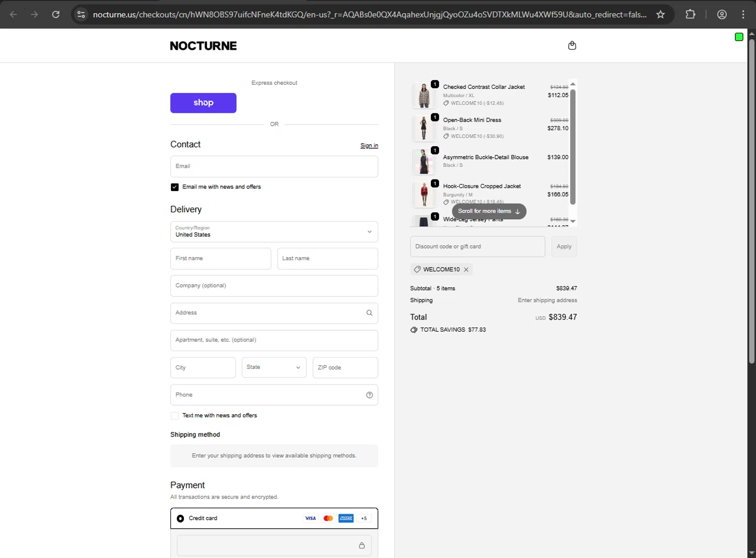The width and height of the screenshot is (756, 558).
Task: Open the Country/Region dropdown
Action: pos(274,232)
